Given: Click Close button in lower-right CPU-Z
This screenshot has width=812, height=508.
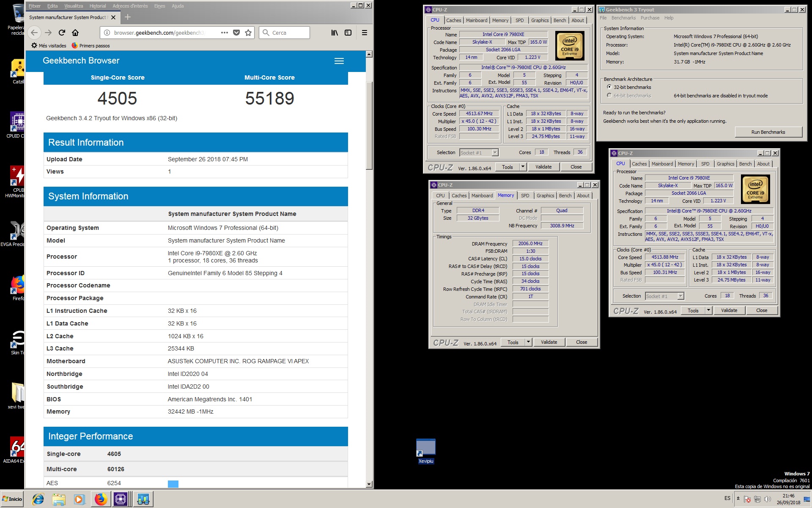Looking at the screenshot, I should point(762,310).
